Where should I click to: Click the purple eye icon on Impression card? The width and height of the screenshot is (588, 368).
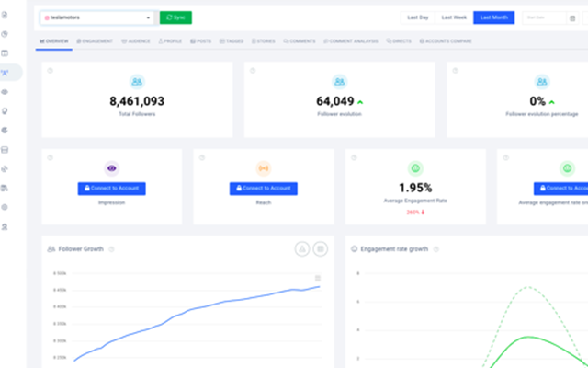112,168
